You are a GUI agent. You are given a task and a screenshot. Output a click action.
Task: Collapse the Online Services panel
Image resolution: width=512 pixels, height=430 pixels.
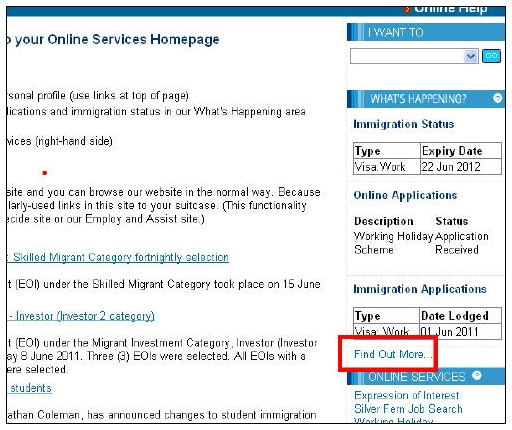point(477,375)
